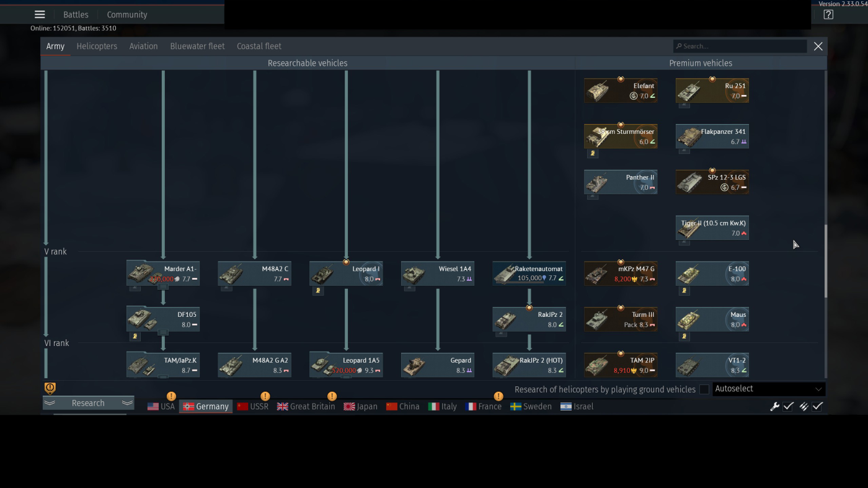Screen dimensions: 868x488
Task: Select the Maus tank
Action: tap(712, 320)
